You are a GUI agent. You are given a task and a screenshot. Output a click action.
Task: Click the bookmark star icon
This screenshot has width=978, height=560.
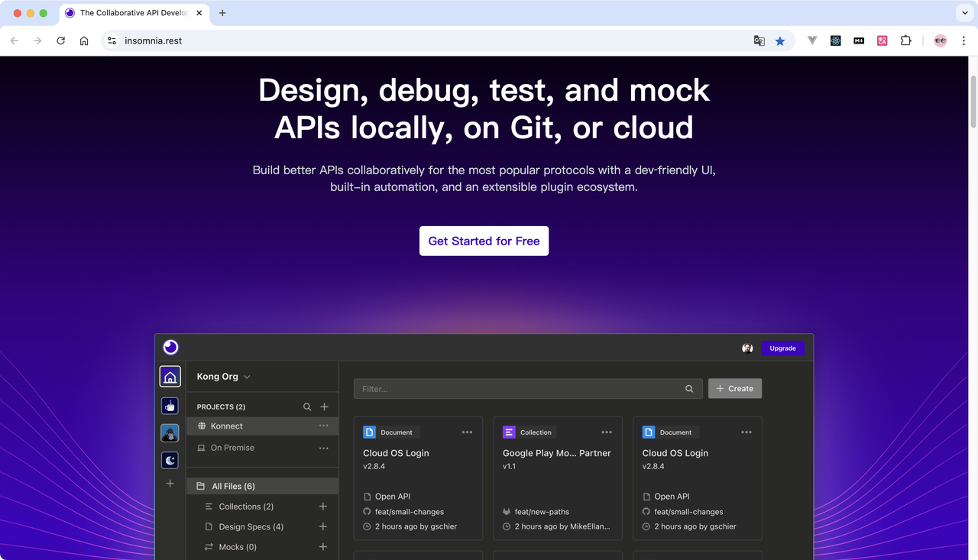tap(780, 40)
